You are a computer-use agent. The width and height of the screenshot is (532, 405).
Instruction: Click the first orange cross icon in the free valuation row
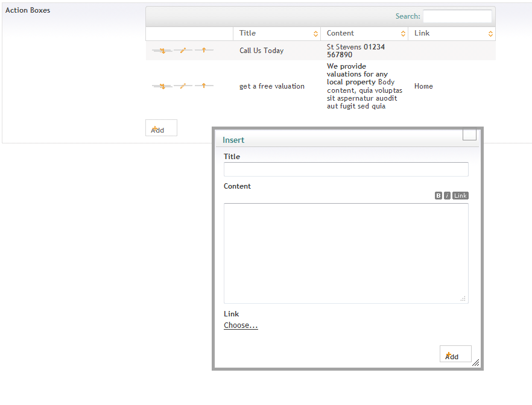click(162, 86)
